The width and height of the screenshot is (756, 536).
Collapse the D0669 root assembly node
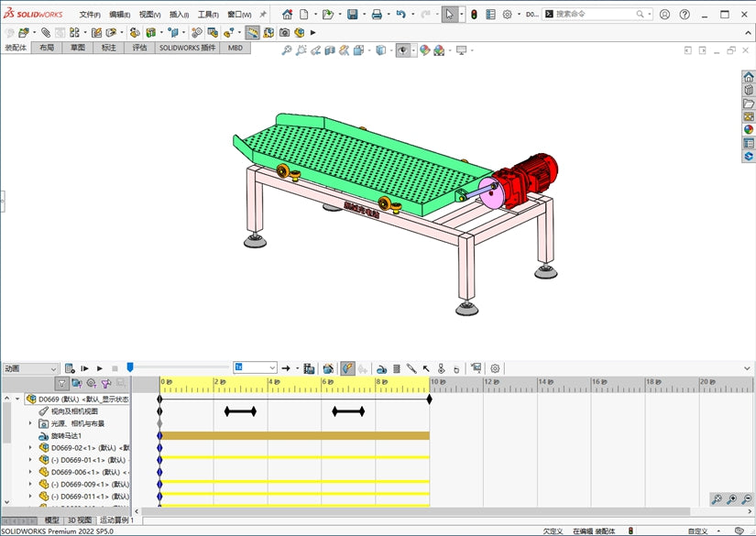(17, 399)
